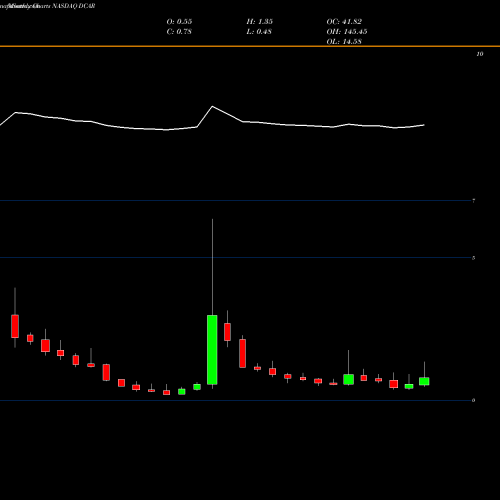Select the close value C: 0.78
This screenshot has width=500, height=500.
pyautogui.click(x=179, y=32)
